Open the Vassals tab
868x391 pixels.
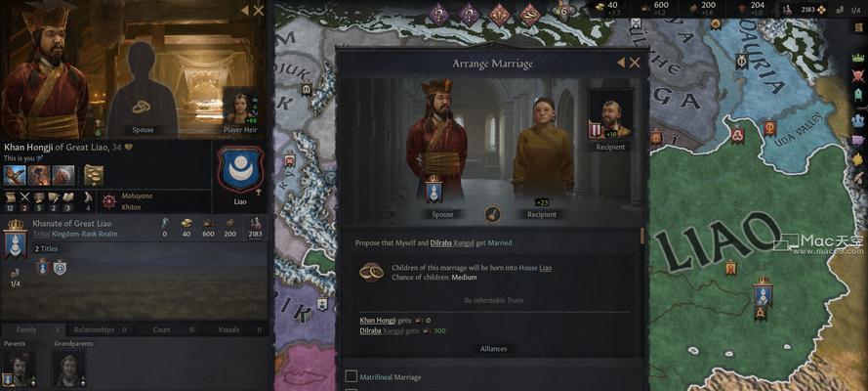[x=228, y=329]
